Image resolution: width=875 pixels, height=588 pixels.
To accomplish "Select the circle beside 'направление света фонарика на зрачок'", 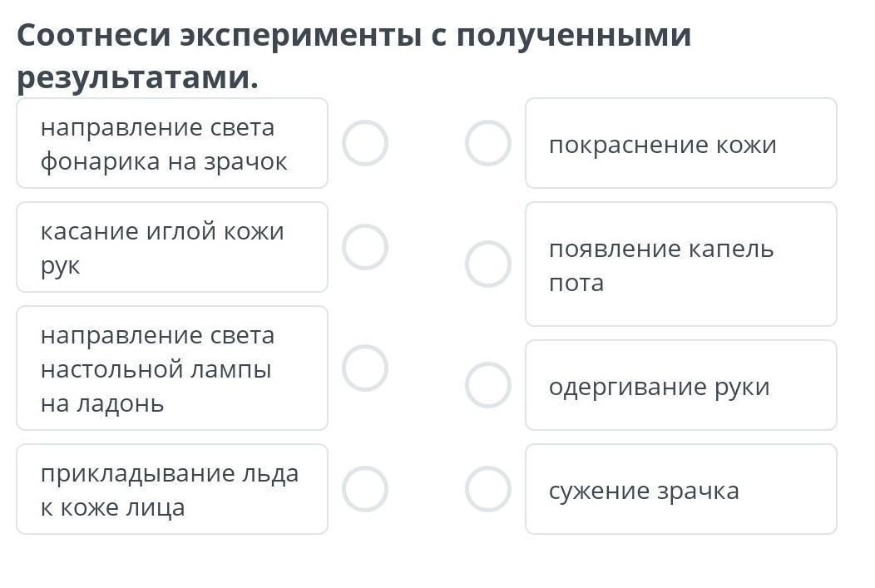I will [x=365, y=143].
